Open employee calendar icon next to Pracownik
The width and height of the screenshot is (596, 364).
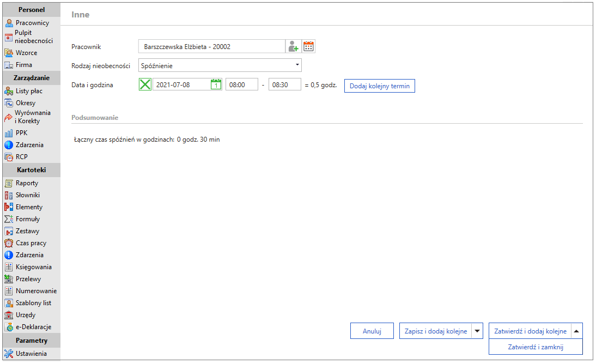click(309, 46)
